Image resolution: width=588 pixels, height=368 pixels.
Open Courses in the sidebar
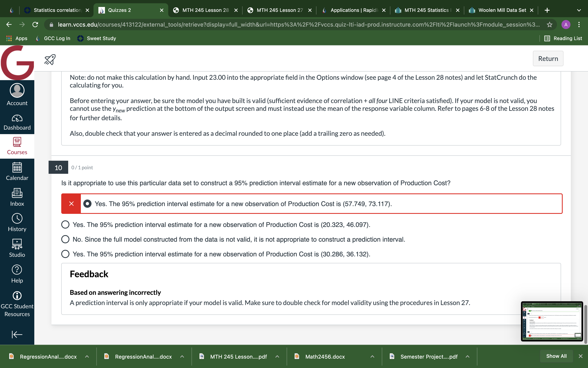tap(17, 146)
